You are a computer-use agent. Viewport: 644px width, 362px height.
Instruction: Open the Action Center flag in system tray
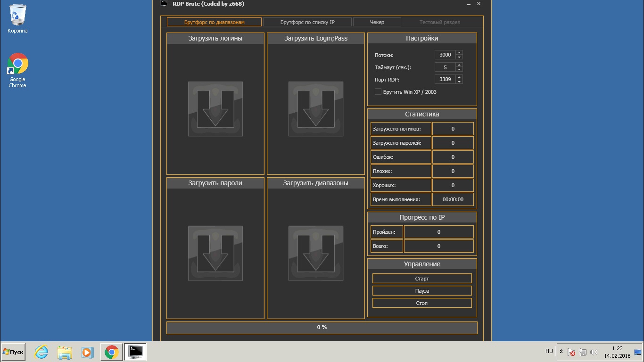click(571, 352)
